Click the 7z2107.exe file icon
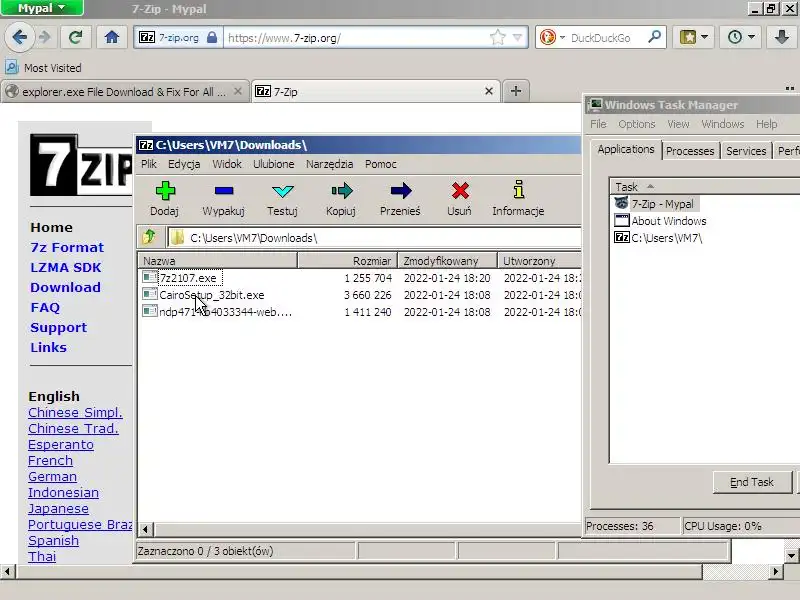800x600 pixels. coord(149,277)
